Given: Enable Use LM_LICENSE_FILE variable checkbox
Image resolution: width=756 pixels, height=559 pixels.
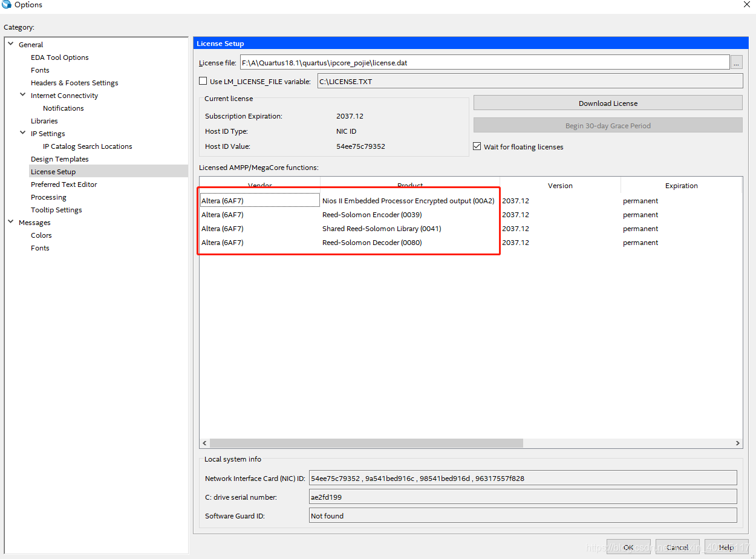Looking at the screenshot, I should click(203, 81).
